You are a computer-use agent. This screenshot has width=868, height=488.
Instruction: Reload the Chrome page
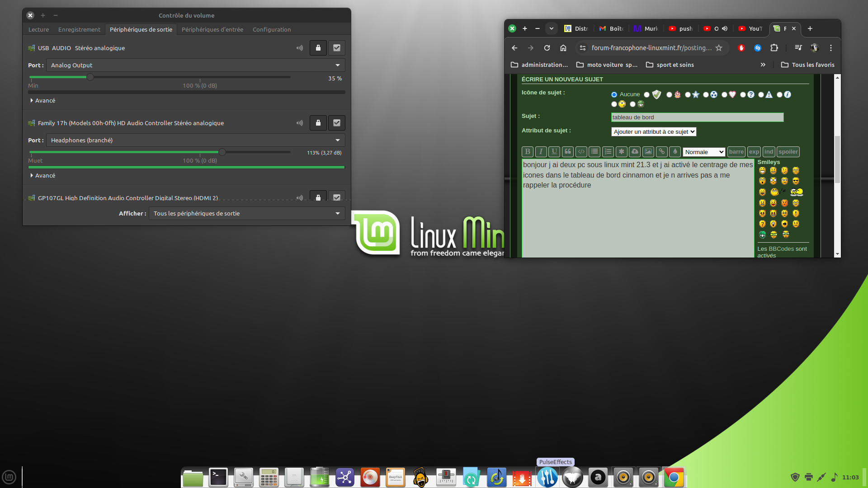click(547, 48)
